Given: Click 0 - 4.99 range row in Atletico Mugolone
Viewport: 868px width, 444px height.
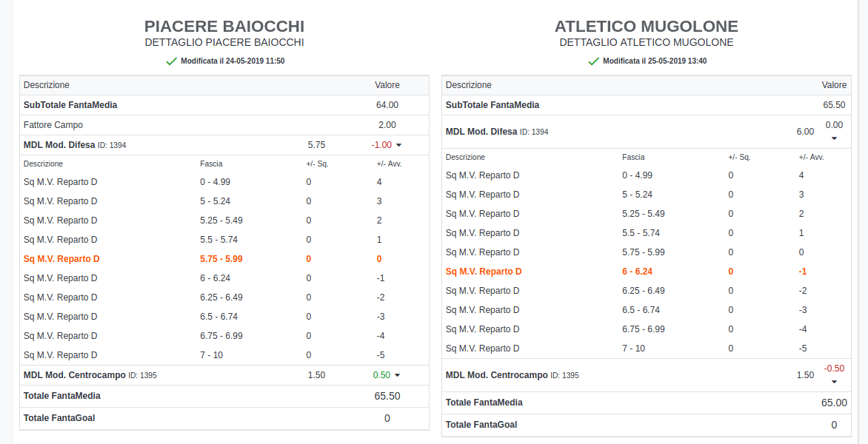Looking at the screenshot, I should [637, 175].
